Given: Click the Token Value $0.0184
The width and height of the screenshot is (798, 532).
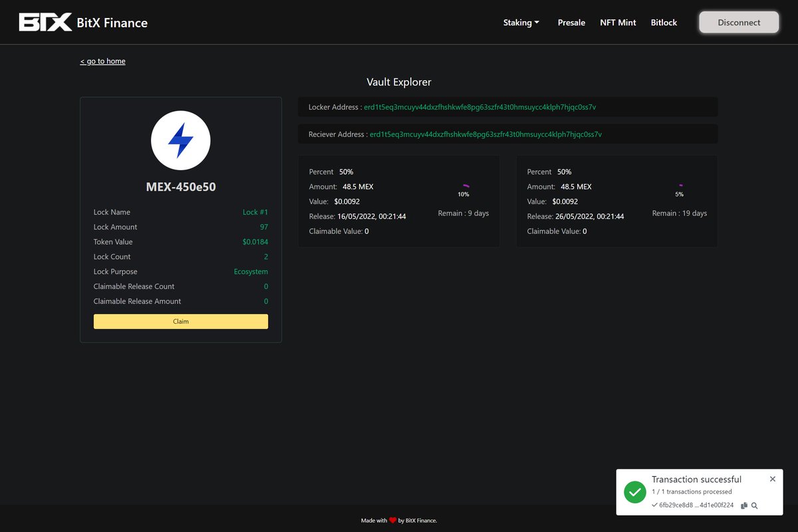Looking at the screenshot, I should [255, 242].
